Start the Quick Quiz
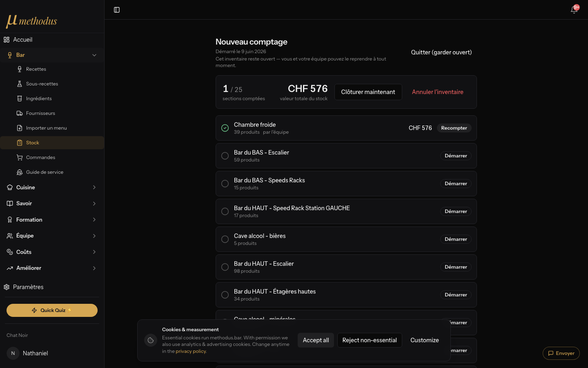 point(52,310)
